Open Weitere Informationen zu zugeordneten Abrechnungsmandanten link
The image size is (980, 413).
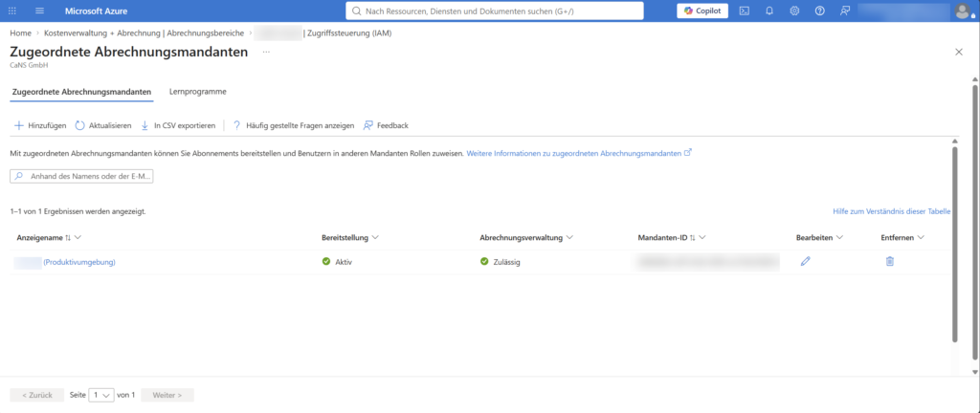579,152
